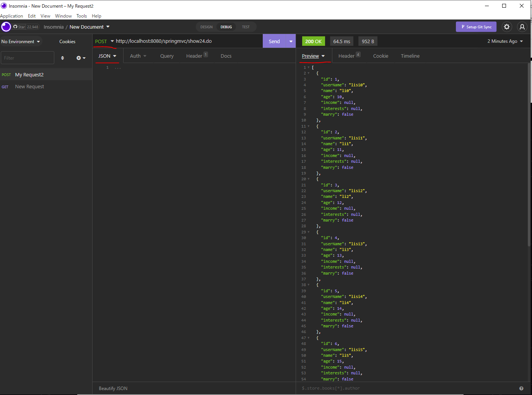
Task: Click the 952 B response size
Action: coord(368,41)
